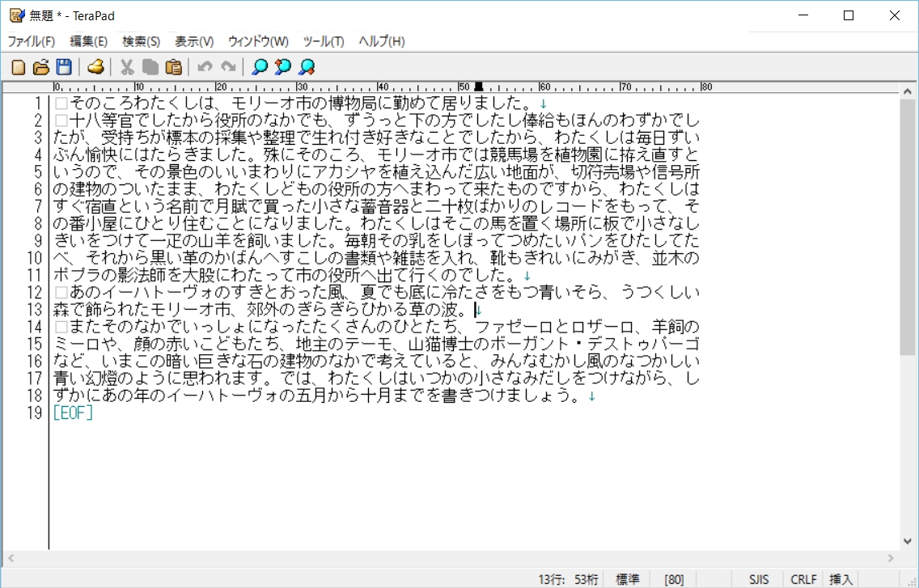Open the 検索 menu
The width and height of the screenshot is (919, 588).
(139, 40)
